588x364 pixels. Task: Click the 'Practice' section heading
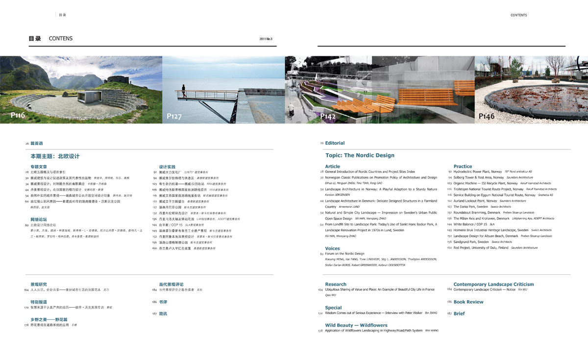click(463, 167)
